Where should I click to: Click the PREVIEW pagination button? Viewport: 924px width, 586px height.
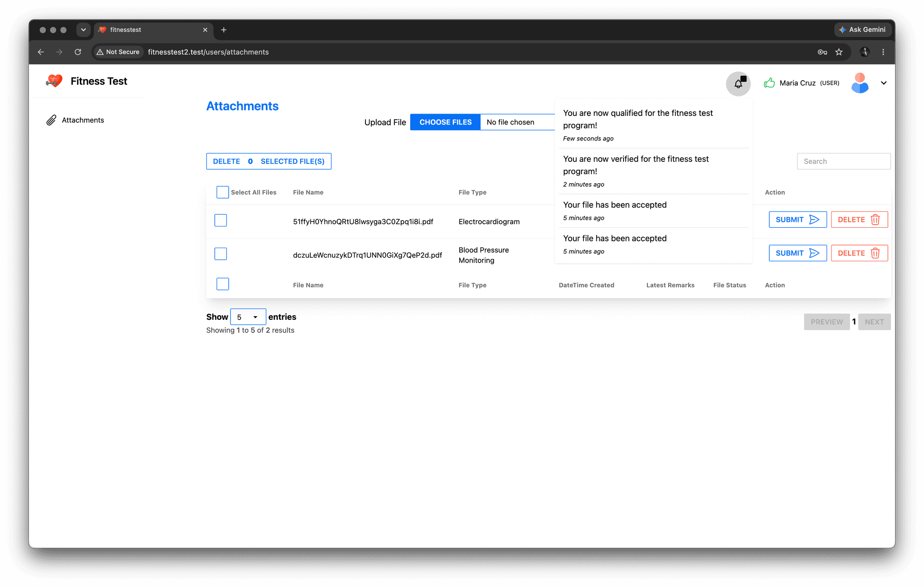pyautogui.click(x=827, y=322)
